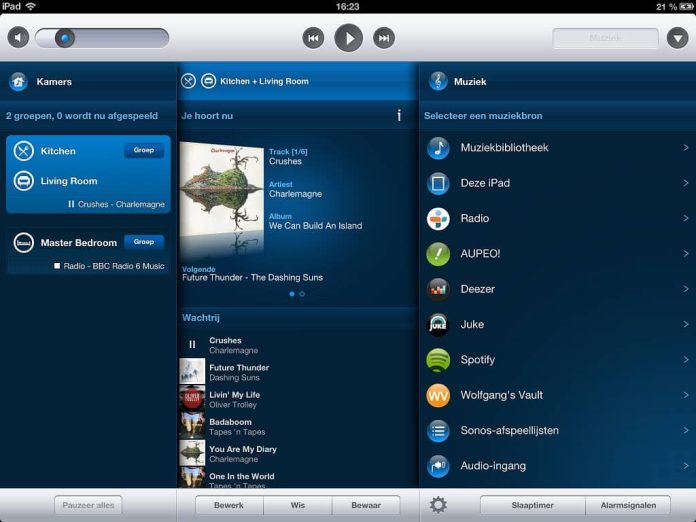
Task: Tap the Wolfgang's Vault WV icon
Action: pos(438,395)
